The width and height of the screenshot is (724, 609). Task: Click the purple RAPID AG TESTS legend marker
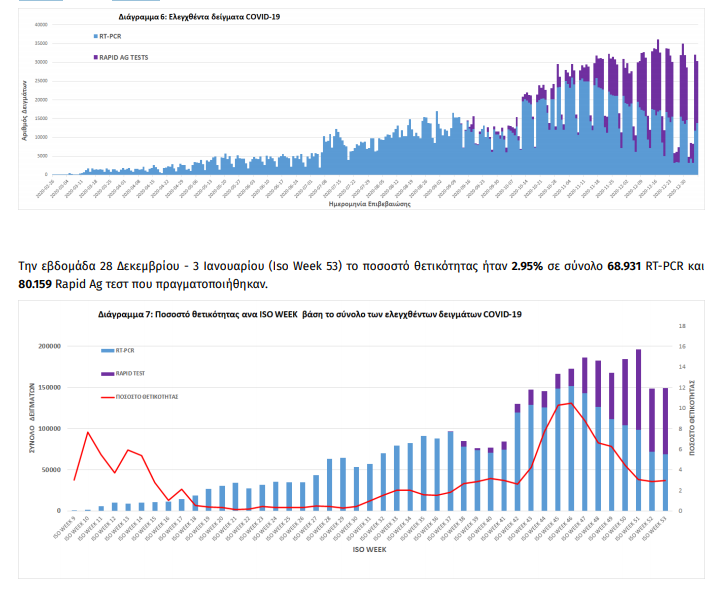coord(95,58)
